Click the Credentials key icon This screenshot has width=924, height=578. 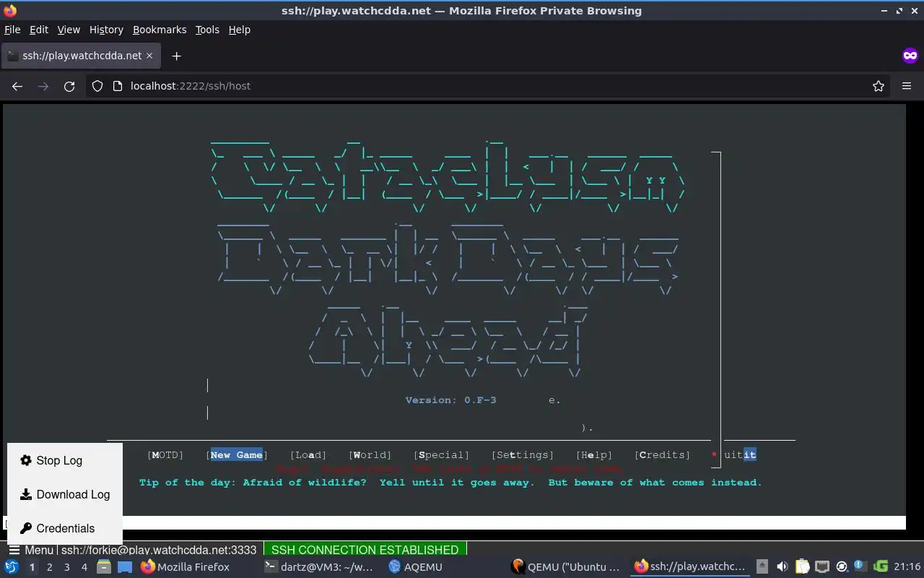(26, 528)
